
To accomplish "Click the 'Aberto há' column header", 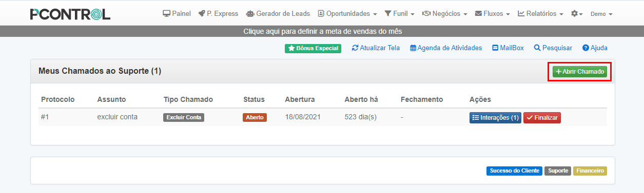I will click(361, 99).
